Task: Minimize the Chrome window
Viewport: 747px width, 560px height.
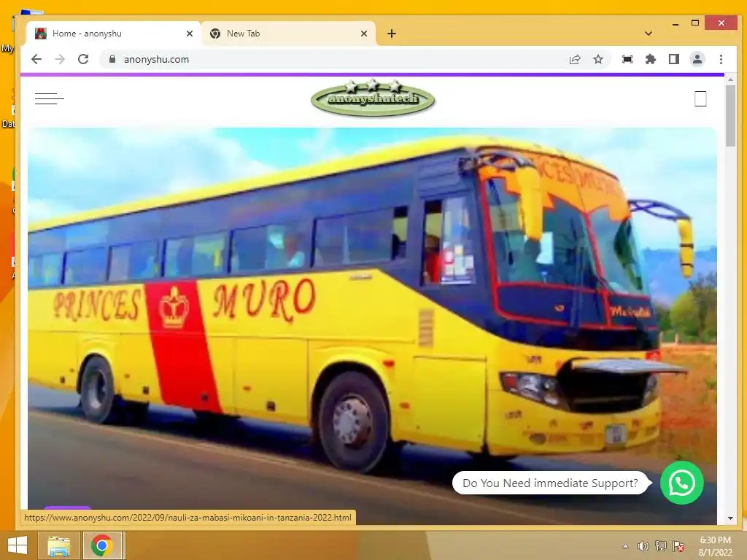Action: click(x=675, y=24)
